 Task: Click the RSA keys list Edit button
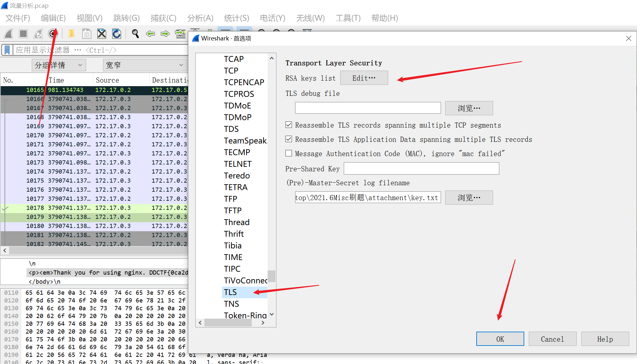(x=364, y=78)
